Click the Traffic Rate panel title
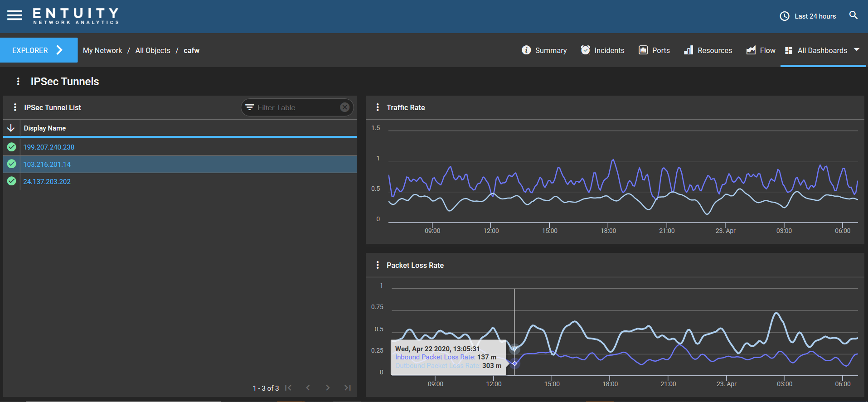The image size is (868, 402). 406,107
